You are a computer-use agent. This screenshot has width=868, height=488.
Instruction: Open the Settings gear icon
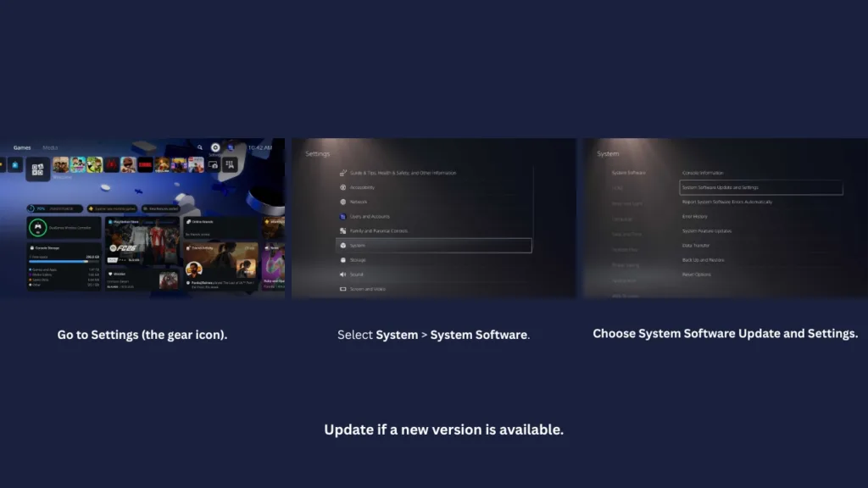click(x=215, y=147)
